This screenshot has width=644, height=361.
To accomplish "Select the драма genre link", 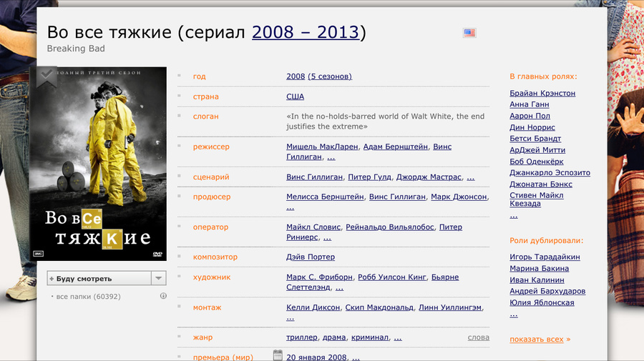I will point(334,337).
